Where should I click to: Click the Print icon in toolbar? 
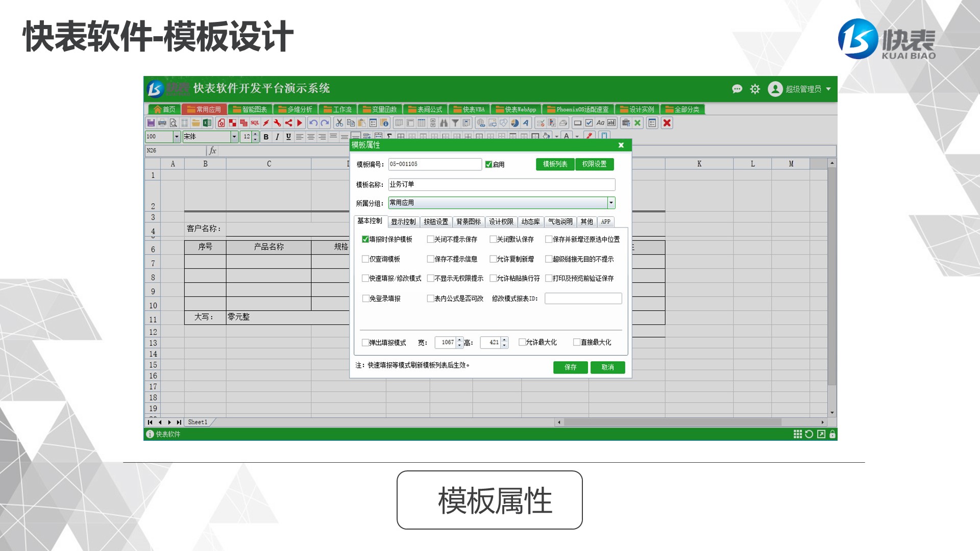coord(162,123)
